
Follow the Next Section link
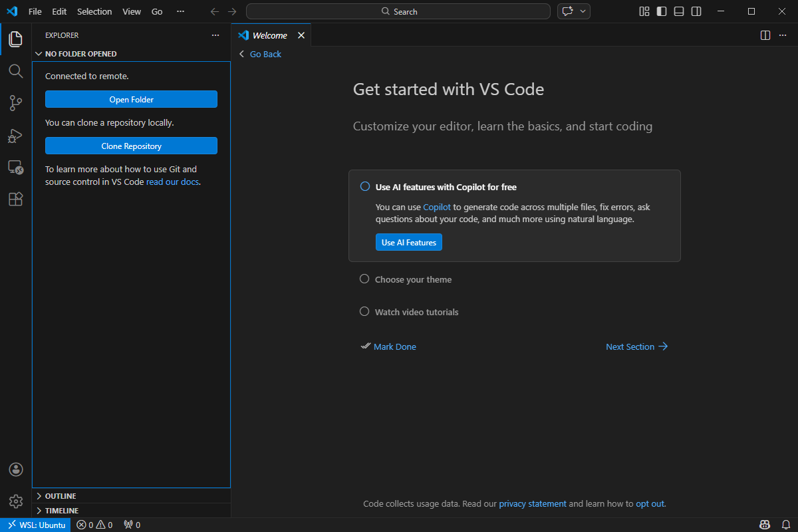click(x=636, y=346)
